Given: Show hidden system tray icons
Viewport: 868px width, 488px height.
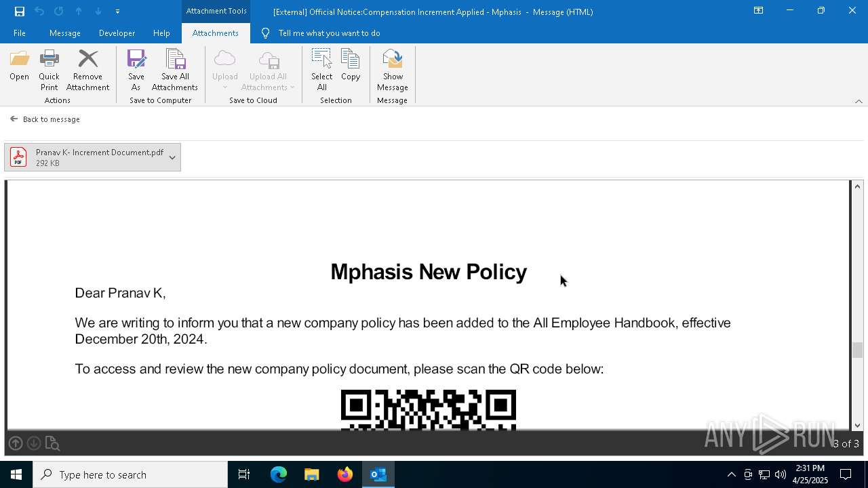Looking at the screenshot, I should (x=731, y=474).
